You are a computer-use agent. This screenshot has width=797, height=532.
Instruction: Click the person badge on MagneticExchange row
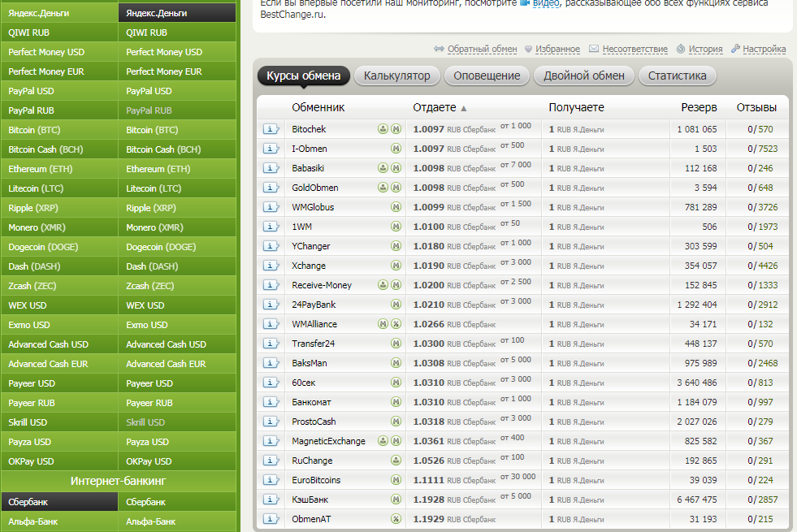pyautogui.click(x=383, y=441)
